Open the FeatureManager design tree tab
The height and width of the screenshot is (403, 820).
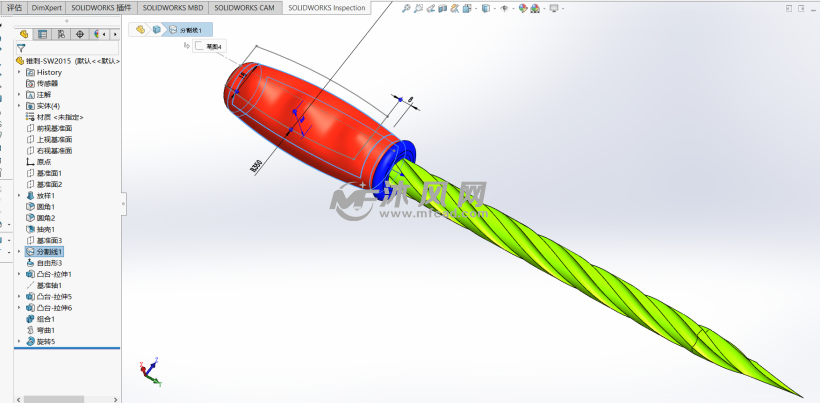(x=24, y=34)
